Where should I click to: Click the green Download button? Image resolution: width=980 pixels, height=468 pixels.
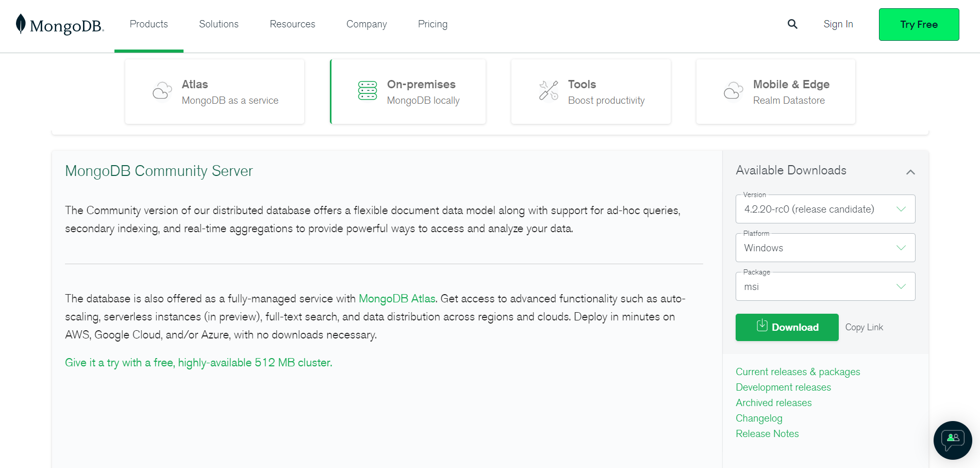(787, 327)
